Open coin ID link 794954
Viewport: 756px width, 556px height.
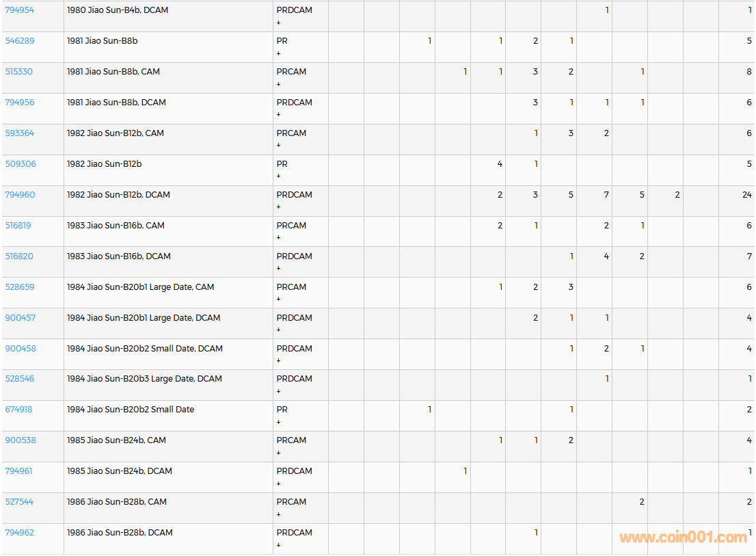[x=19, y=10]
